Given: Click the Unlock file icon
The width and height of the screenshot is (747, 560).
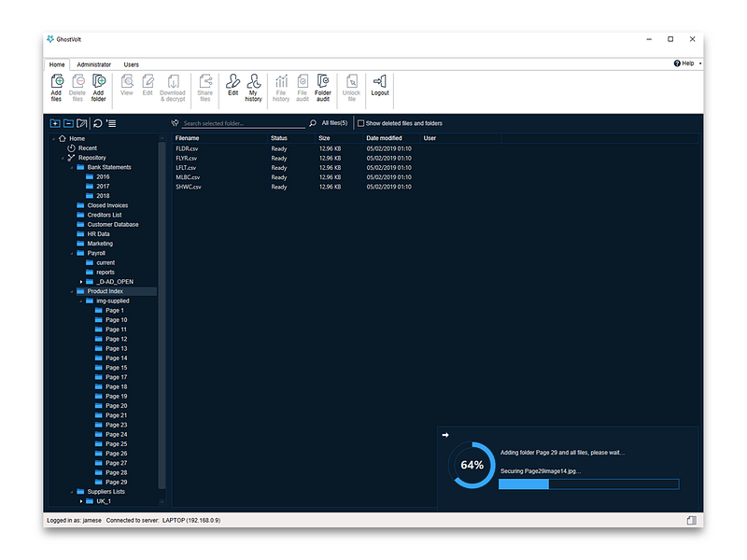Looking at the screenshot, I should tap(352, 88).
